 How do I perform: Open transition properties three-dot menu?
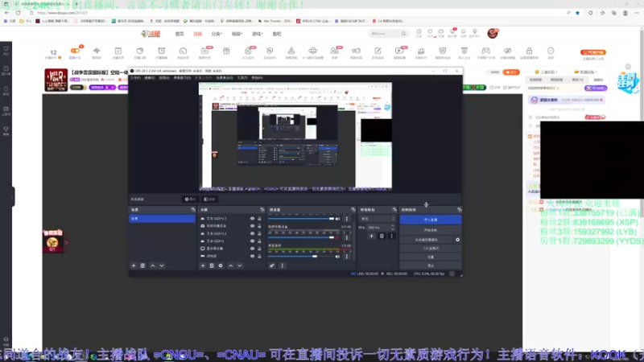pyautogui.click(x=391, y=236)
